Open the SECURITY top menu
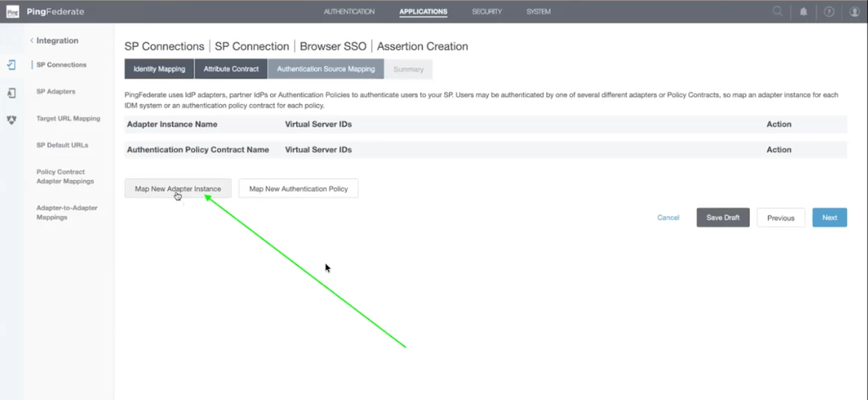The width and height of the screenshot is (868, 400). tap(487, 12)
